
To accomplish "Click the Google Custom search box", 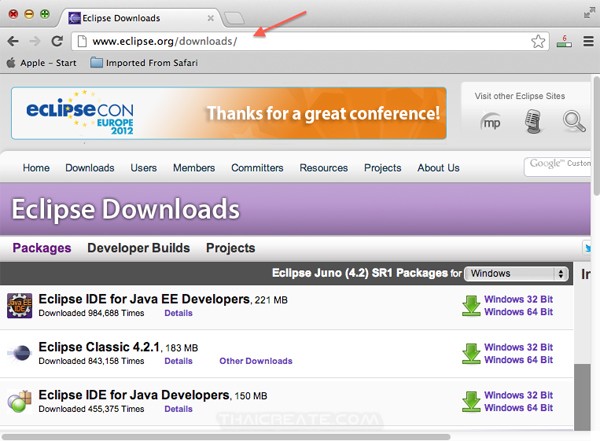I will [557, 167].
